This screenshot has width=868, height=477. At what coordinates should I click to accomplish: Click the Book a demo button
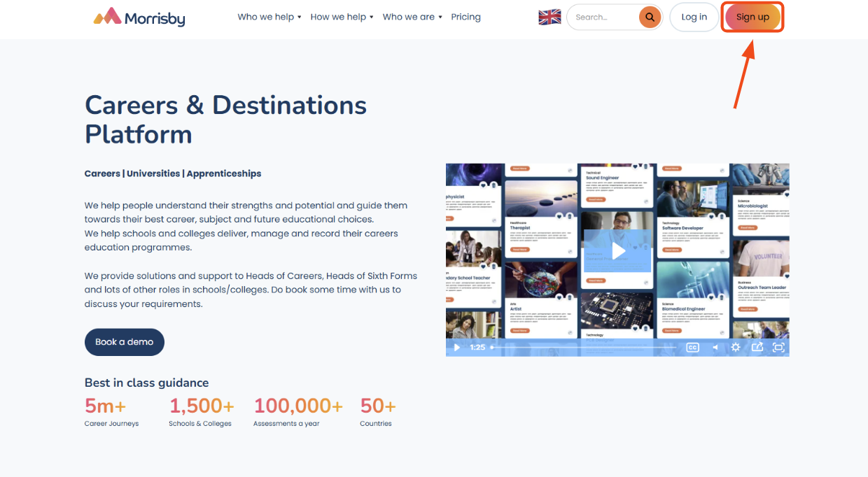click(x=125, y=342)
